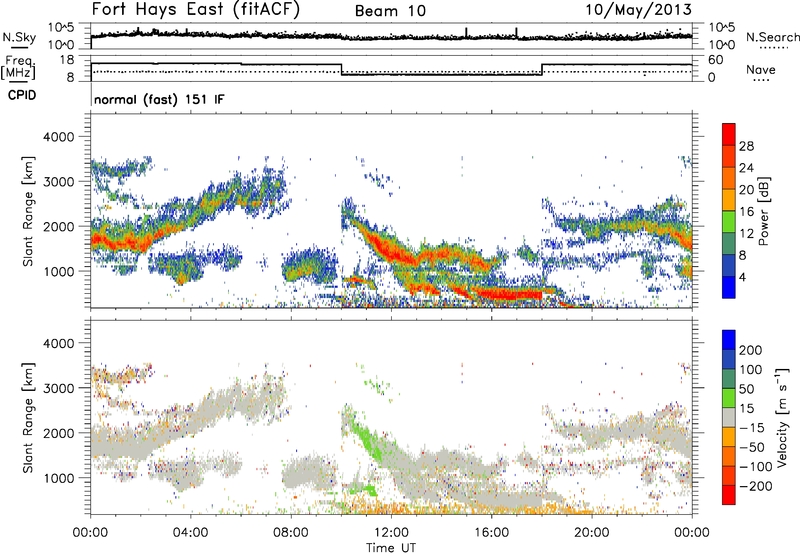Image resolution: width=800 pixels, height=554 pixels.
Task: Click the 'N.Sky' axis label
Action: click(x=19, y=37)
